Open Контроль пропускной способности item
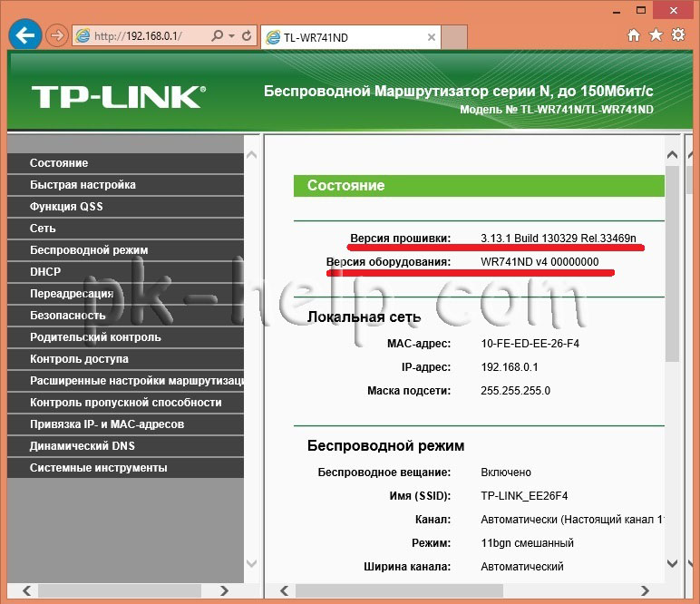The width and height of the screenshot is (700, 604). pos(125,403)
